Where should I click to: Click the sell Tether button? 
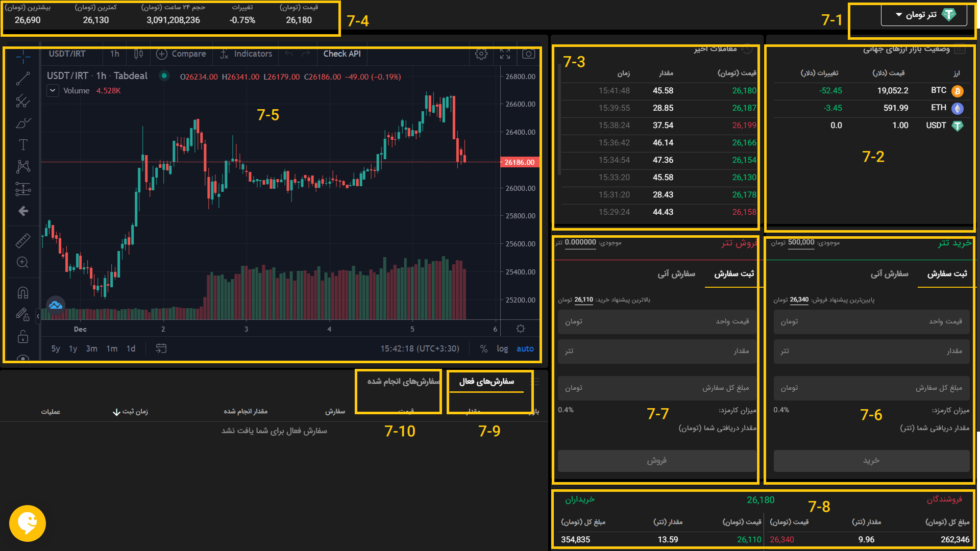click(657, 461)
